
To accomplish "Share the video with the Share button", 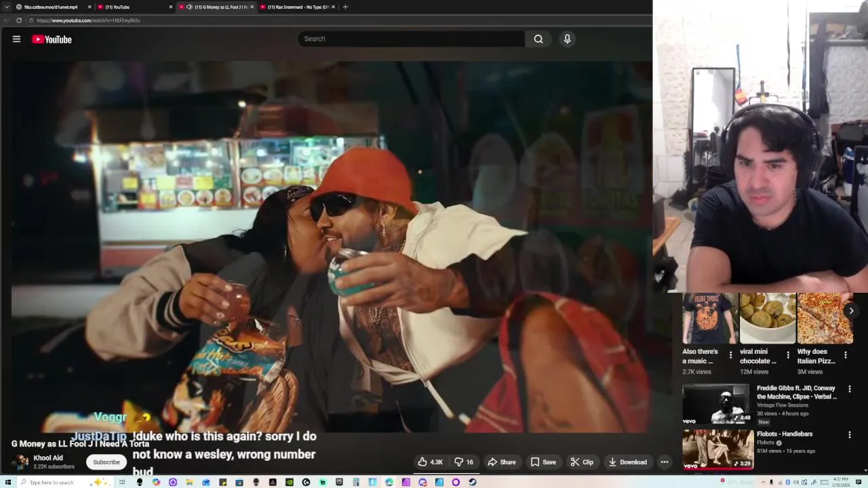I will coord(502,462).
